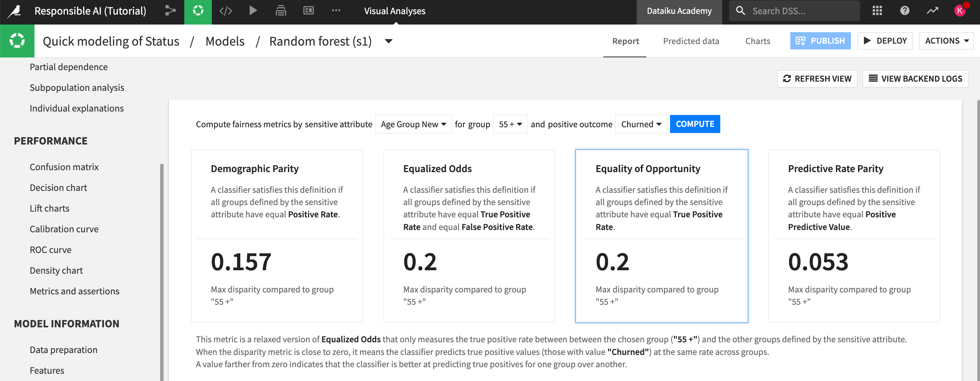Switch to the Predicted data tab
Image resolution: width=980 pixels, height=381 pixels.
691,41
